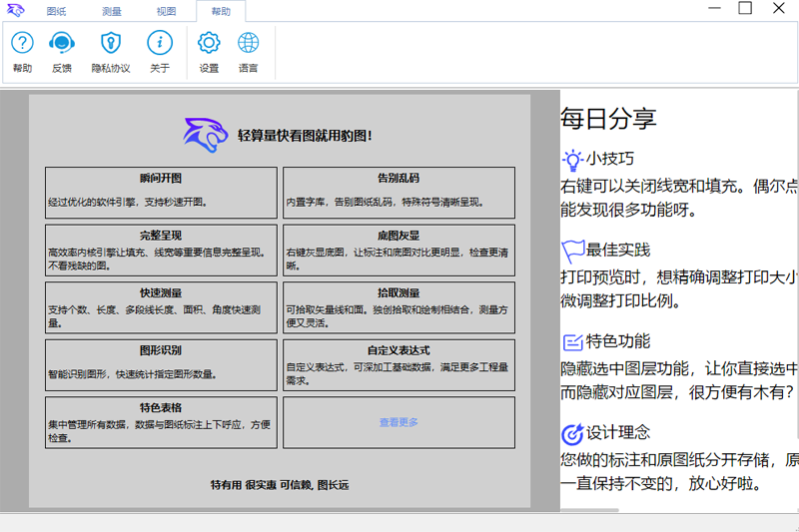This screenshot has width=799, height=532.
Task: Open the 视图 tab
Action: [166, 12]
